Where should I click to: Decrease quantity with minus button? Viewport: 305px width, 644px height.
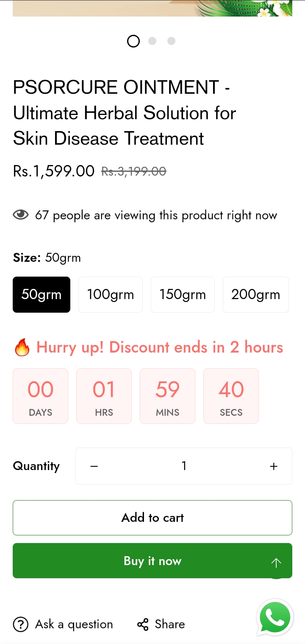click(94, 466)
